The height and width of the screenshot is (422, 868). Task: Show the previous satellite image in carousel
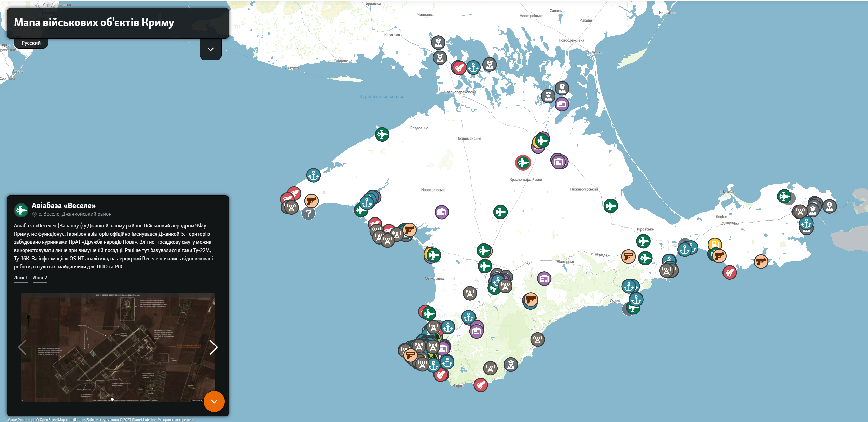tap(22, 347)
